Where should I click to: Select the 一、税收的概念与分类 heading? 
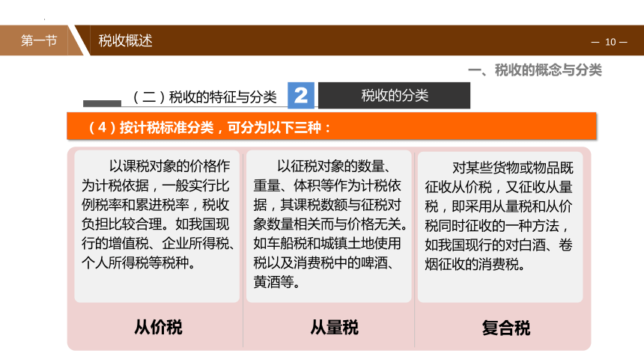pos(535,70)
